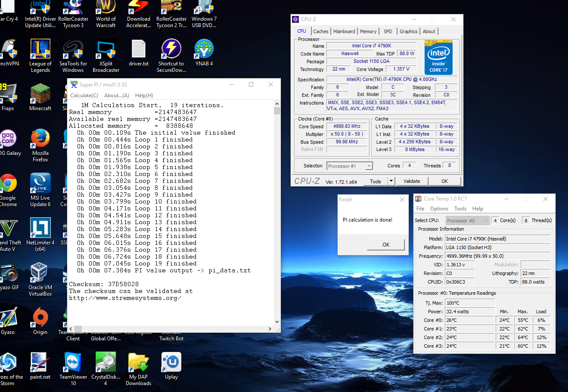Image resolution: width=568 pixels, height=392 pixels.
Task: Click the Tj. Max 100°C field
Action: point(470,303)
